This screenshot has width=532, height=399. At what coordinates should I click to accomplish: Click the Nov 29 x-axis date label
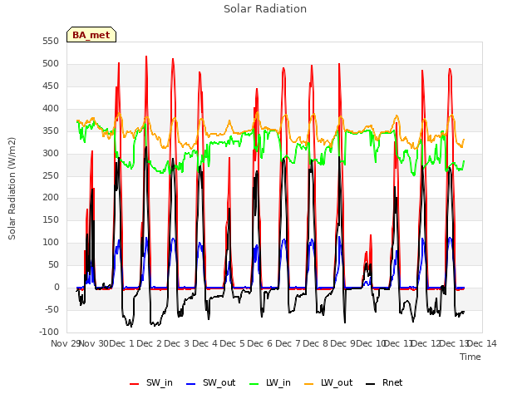click(65, 343)
